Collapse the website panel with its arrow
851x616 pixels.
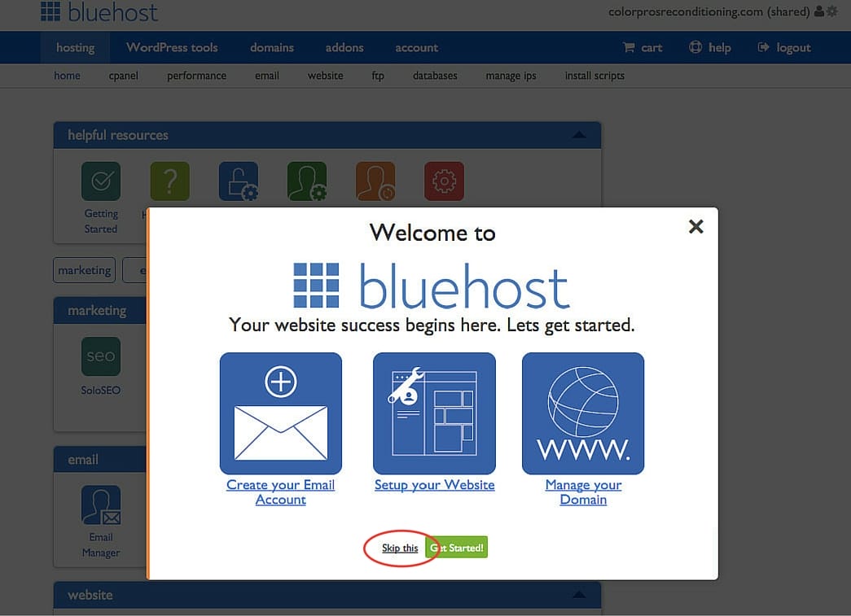click(578, 595)
